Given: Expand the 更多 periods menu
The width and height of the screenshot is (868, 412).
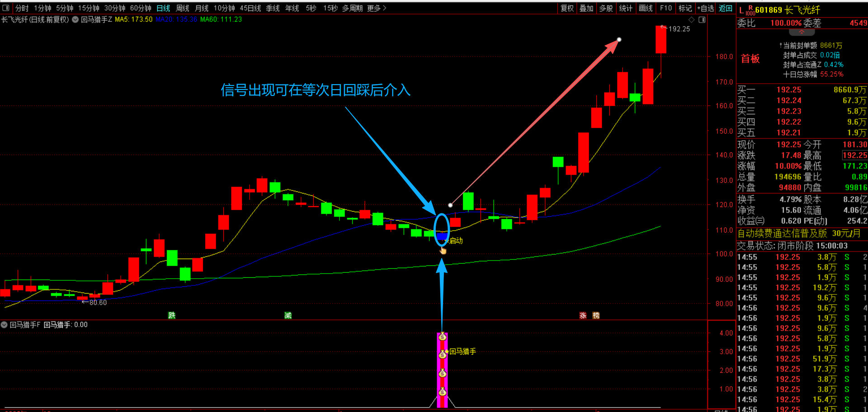Looking at the screenshot, I should [x=377, y=8].
